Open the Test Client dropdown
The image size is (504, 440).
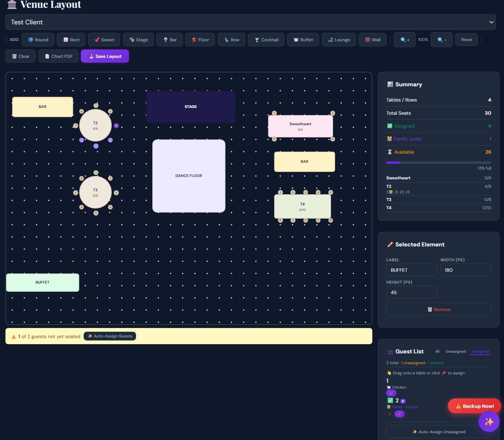(250, 22)
